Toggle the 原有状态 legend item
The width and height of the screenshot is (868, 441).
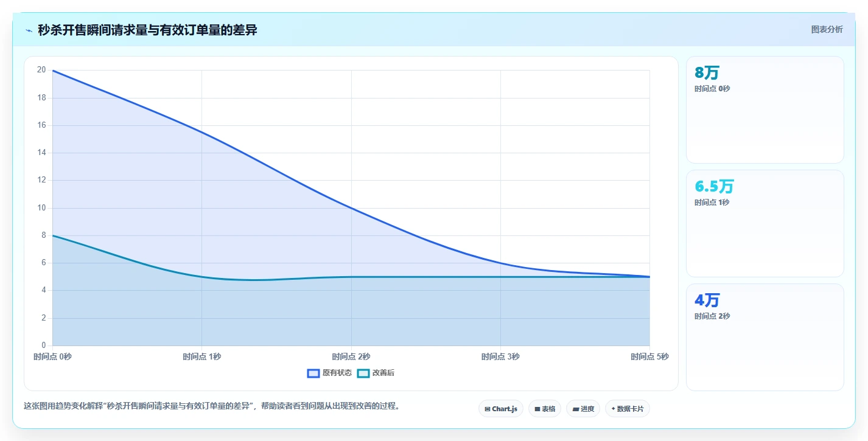[329, 373]
